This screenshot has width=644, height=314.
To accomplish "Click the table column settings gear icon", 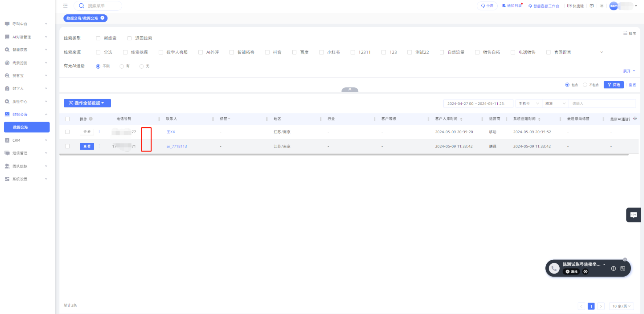I will click(x=635, y=118).
